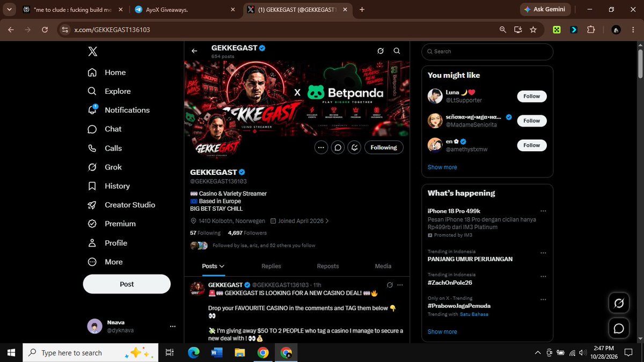Open the browser extensions puzzle icon

591,29
